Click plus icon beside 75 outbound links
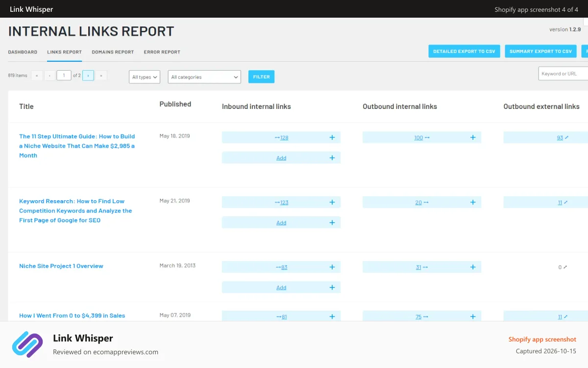 pos(473,316)
